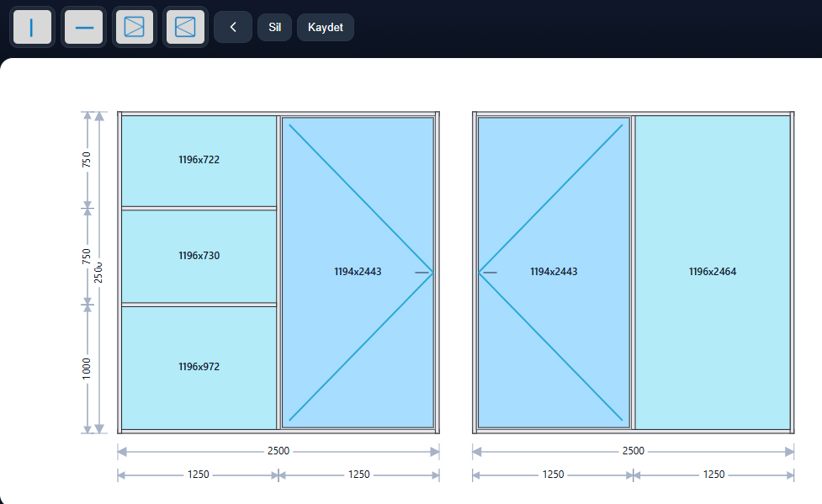Viewport: 822px width, 504px height.
Task: Select the 1196x722 glass pane
Action: [x=199, y=161]
